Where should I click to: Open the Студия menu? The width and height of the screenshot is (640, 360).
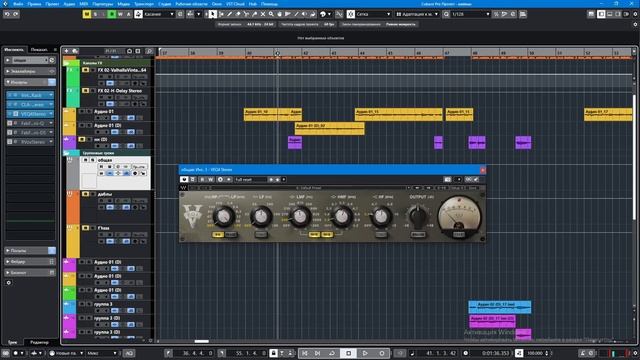[164, 4]
